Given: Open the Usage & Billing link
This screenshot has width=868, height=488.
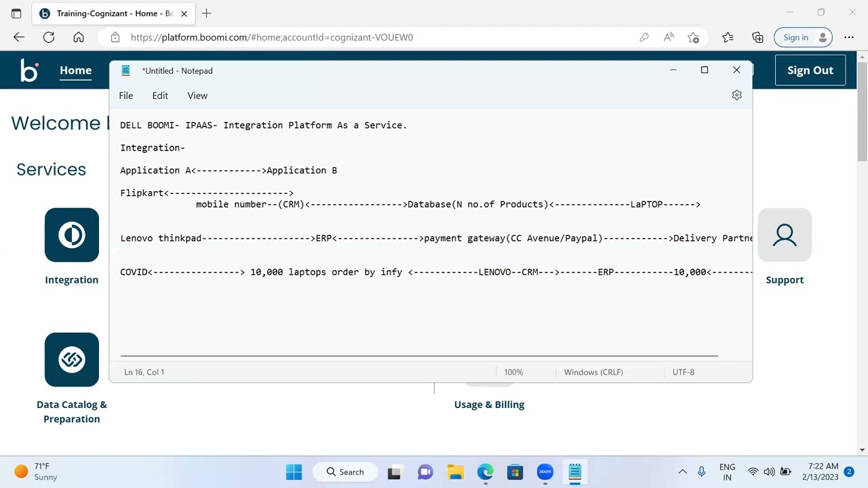Looking at the screenshot, I should pos(489,405).
